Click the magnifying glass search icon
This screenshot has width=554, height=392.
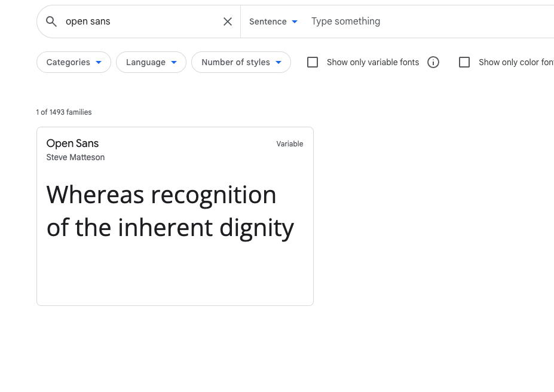point(51,22)
